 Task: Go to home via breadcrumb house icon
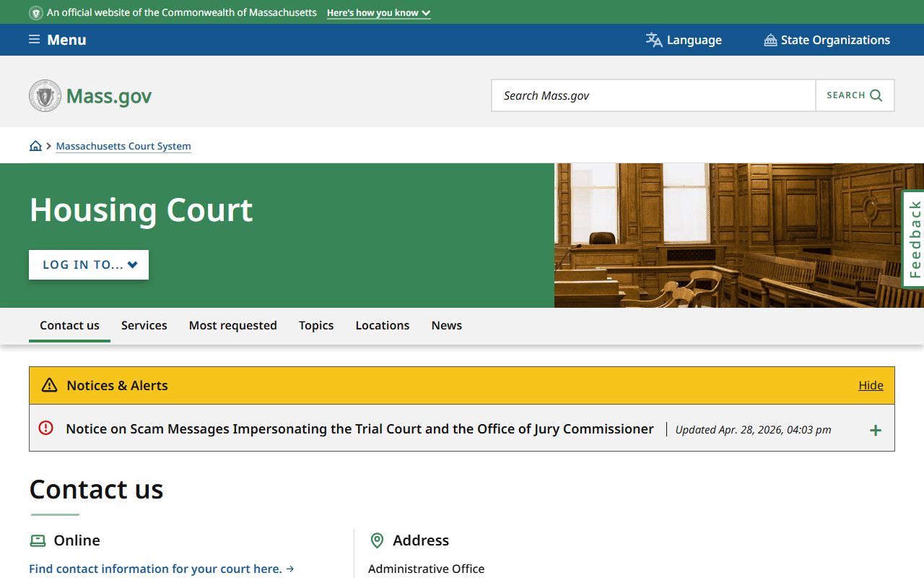[x=35, y=146]
